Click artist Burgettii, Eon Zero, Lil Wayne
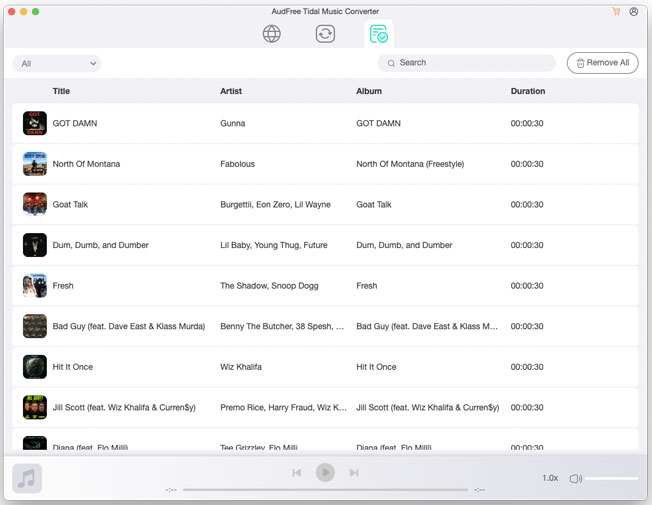The height and width of the screenshot is (505, 652). click(x=275, y=204)
